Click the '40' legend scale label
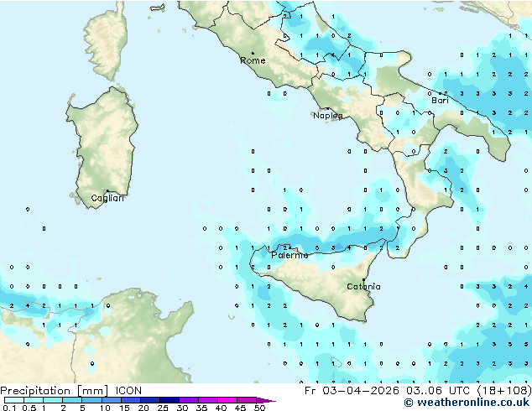Viewport: 532px width, 411px height. 221,408
